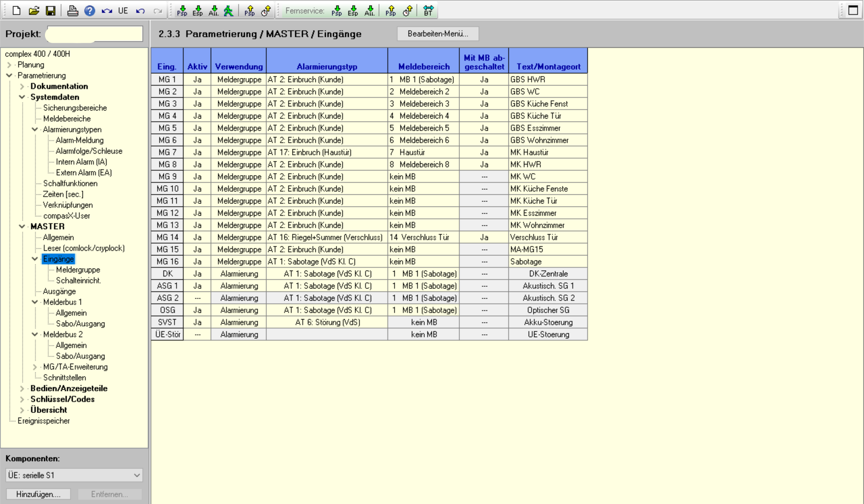Click the UE toolbar button
The width and height of the screenshot is (864, 504).
[x=123, y=10]
